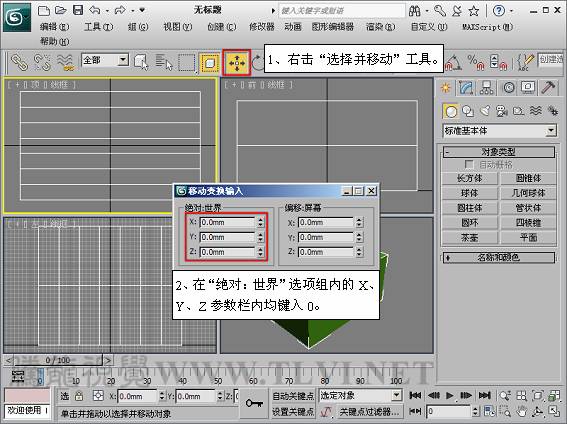
Task: Click the 茶壶 teapot button
Action: tap(469, 237)
